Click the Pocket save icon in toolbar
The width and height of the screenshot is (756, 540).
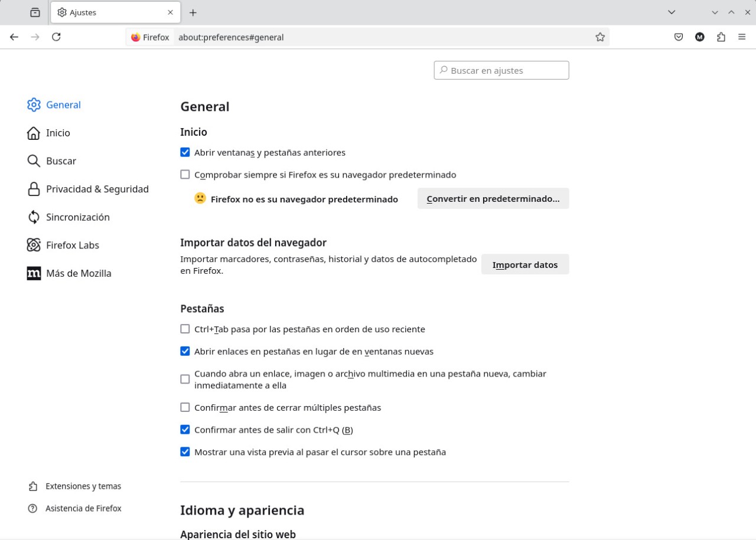click(x=679, y=37)
